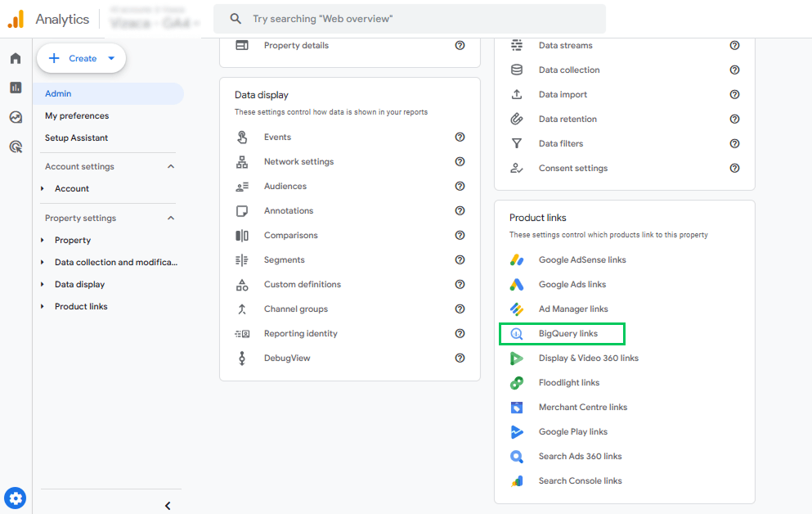
Task: Open Custom definitions
Action: (303, 285)
